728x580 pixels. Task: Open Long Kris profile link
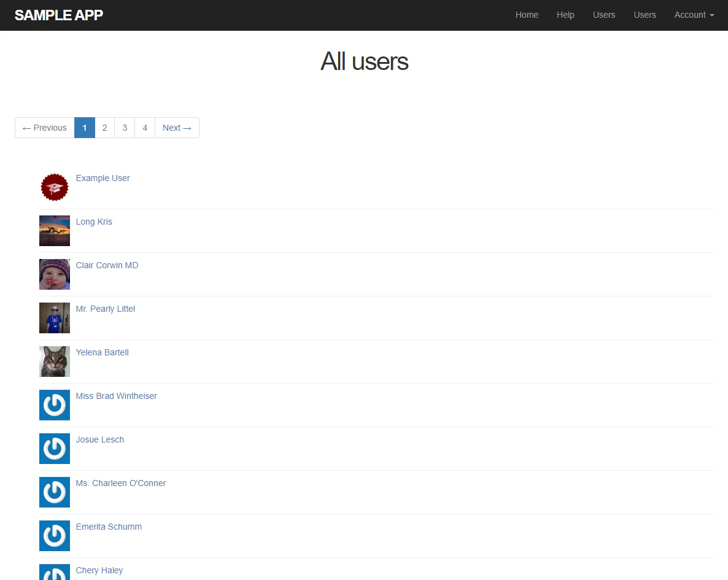click(94, 222)
